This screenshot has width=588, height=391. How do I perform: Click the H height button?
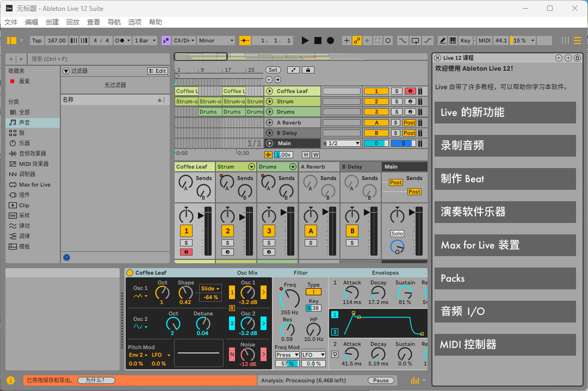306,154
